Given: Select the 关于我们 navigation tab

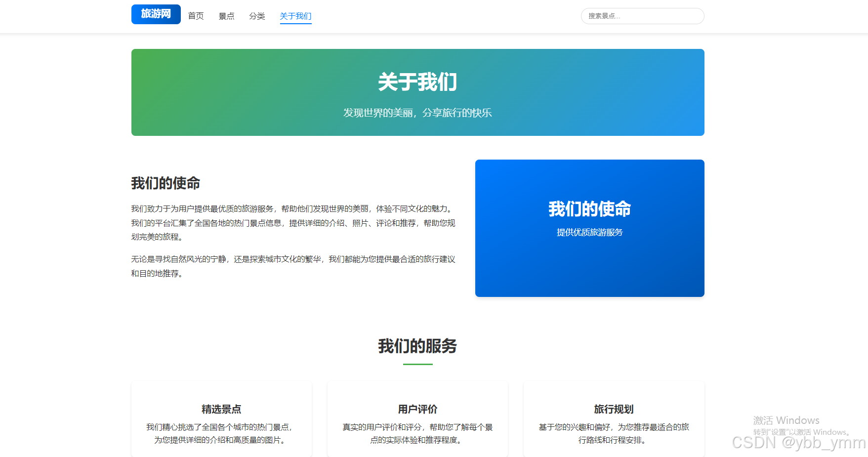Looking at the screenshot, I should pyautogui.click(x=295, y=16).
